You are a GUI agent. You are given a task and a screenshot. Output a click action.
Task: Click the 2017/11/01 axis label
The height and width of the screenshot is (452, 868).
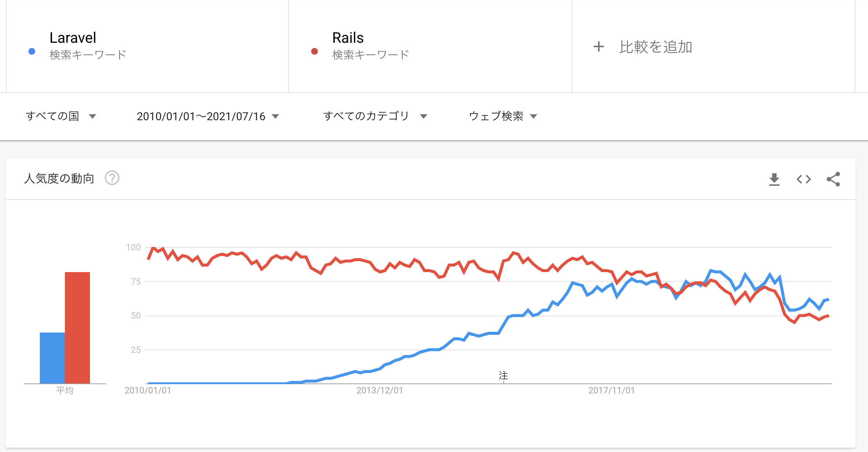pos(611,390)
